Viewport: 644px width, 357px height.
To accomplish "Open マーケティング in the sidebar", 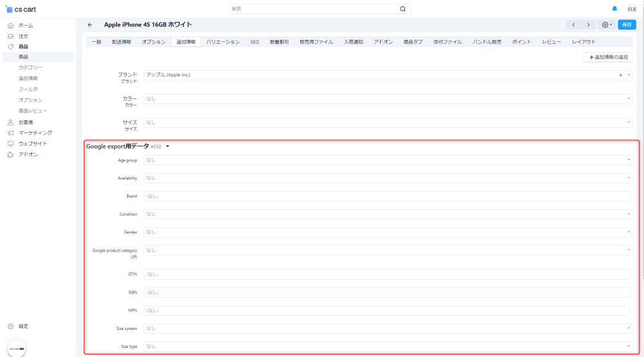I will [x=35, y=133].
